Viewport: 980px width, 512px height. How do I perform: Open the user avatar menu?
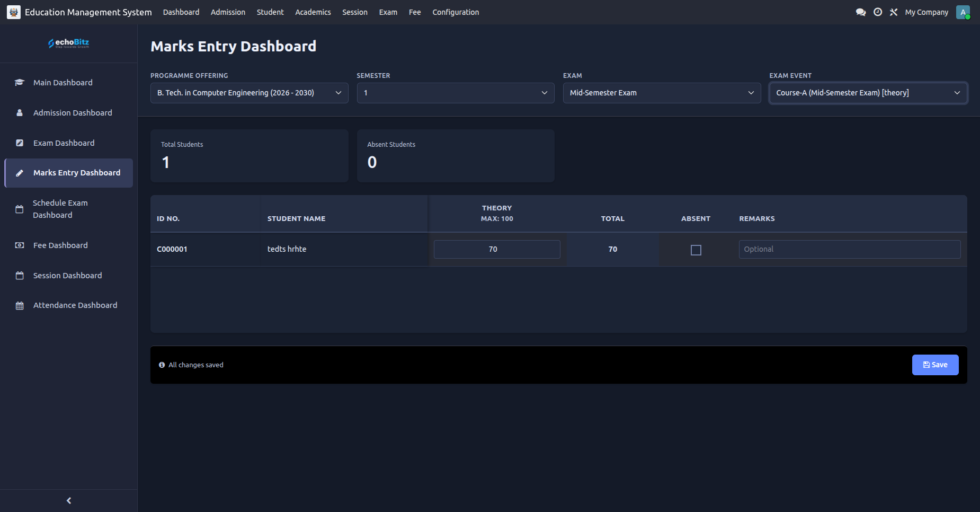click(x=963, y=12)
